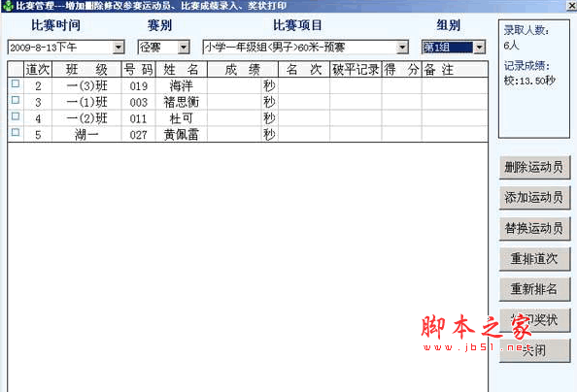The height and width of the screenshot is (392, 577).
Task: Click the app icon in title bar
Action: (x=8, y=6)
